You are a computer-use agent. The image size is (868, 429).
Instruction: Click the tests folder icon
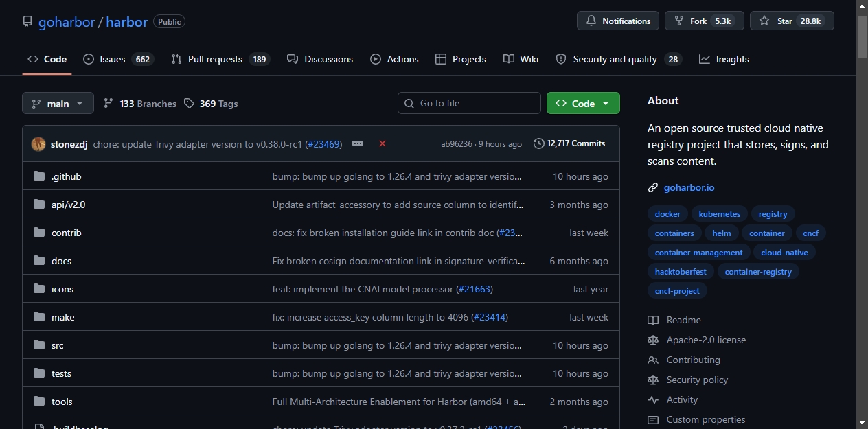click(x=39, y=373)
